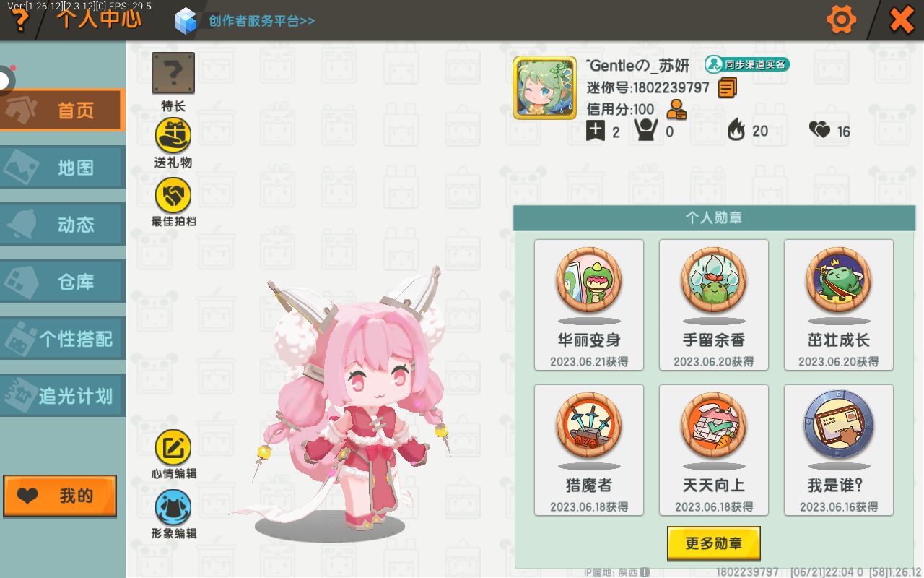Open the 追光计划 tab

(63, 396)
